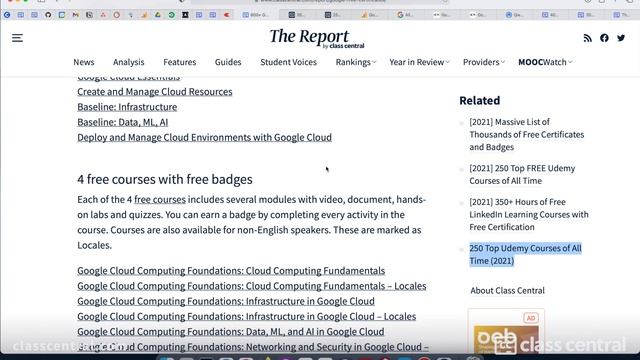Viewport: 640px width, 360px height.
Task: Open the Guides section
Action: 228,62
